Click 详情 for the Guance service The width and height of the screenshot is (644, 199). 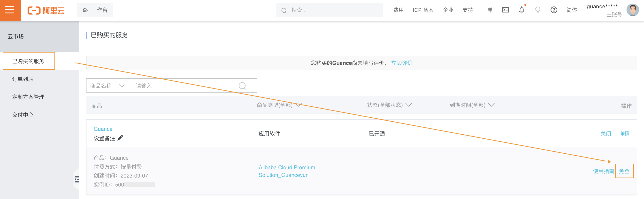tap(624, 134)
